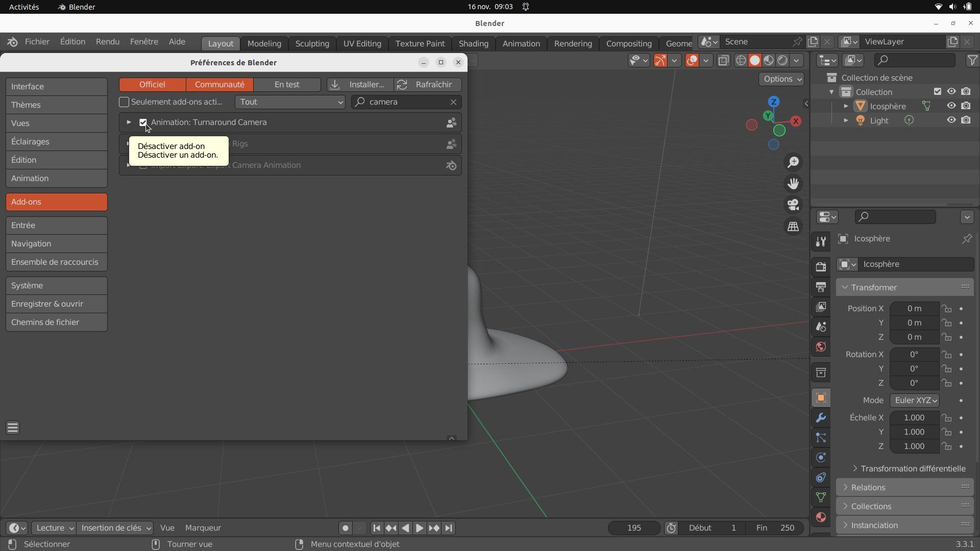Click the outliner filter funnel icon
980x551 pixels.
coord(972,61)
